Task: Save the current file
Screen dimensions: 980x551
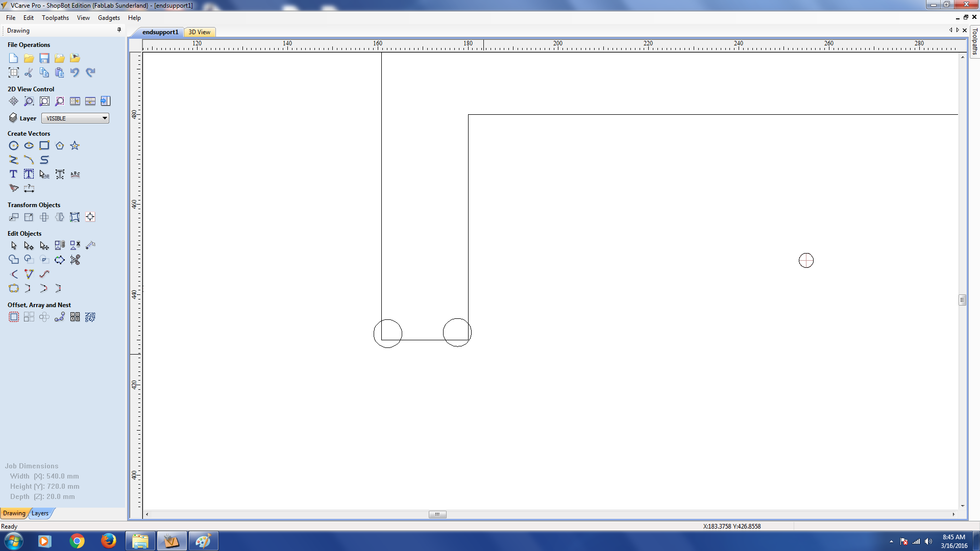Action: point(44,58)
